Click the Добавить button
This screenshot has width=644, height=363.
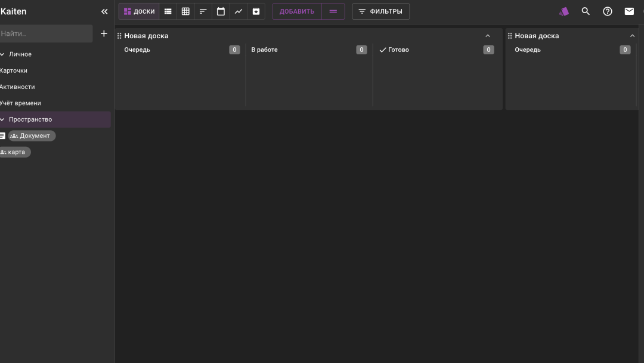pyautogui.click(x=297, y=11)
